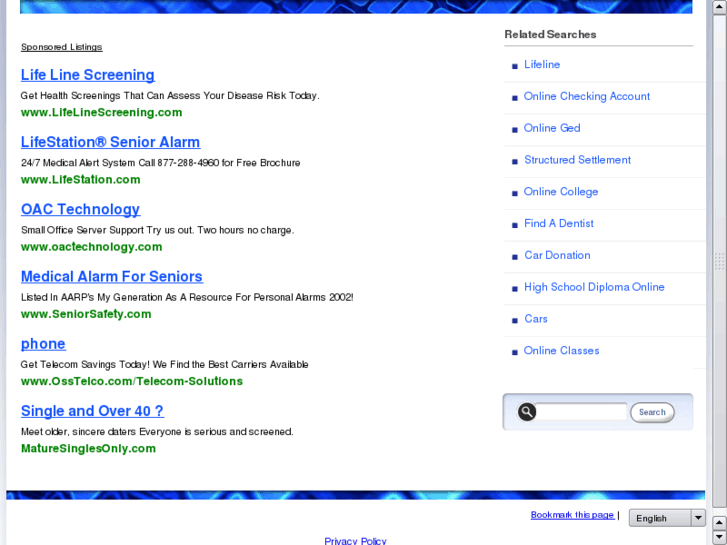
Task: Select the Lifeline related search
Action: (542, 65)
